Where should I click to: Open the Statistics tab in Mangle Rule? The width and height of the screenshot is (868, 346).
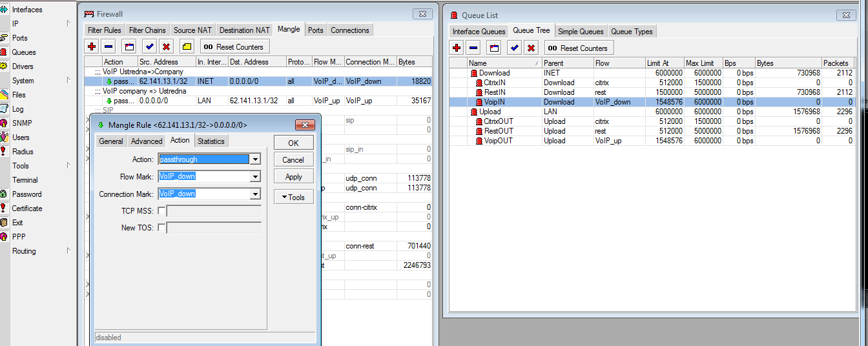pyautogui.click(x=211, y=141)
